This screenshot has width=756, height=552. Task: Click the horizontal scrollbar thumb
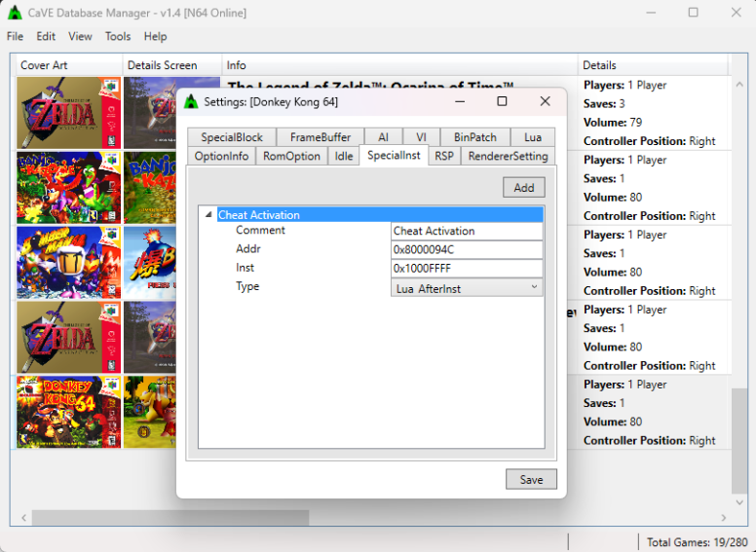[170, 518]
